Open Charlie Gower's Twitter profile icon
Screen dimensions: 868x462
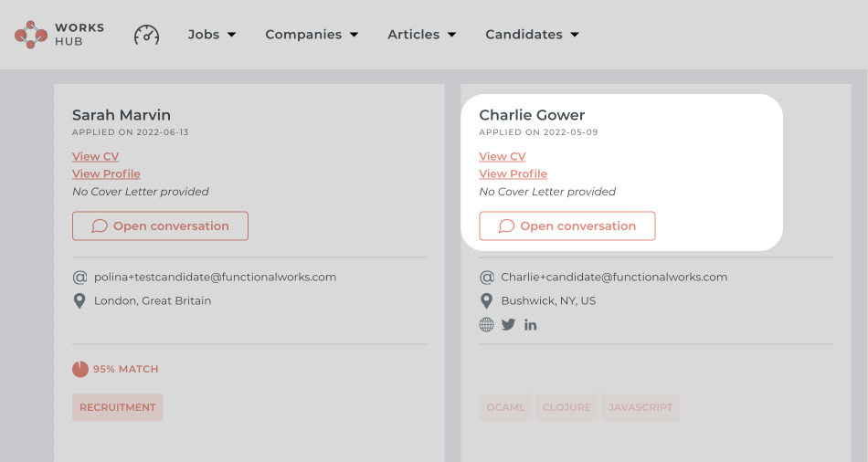tap(509, 324)
